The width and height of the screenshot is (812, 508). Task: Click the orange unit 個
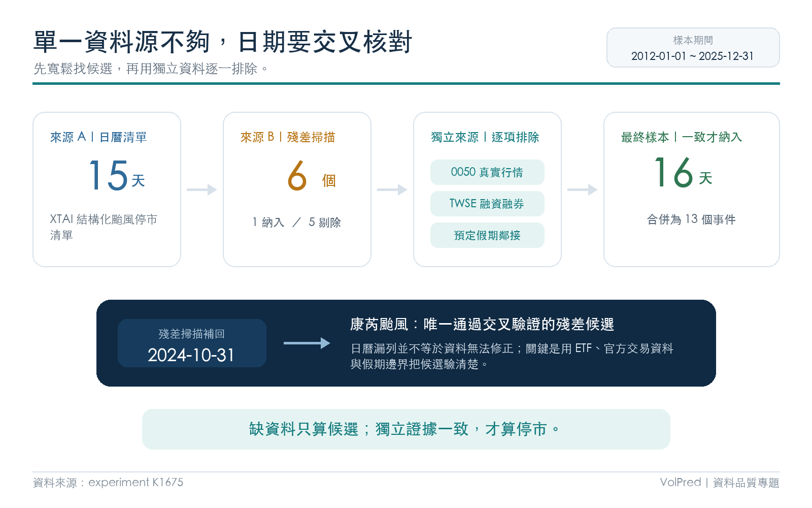coord(329,180)
